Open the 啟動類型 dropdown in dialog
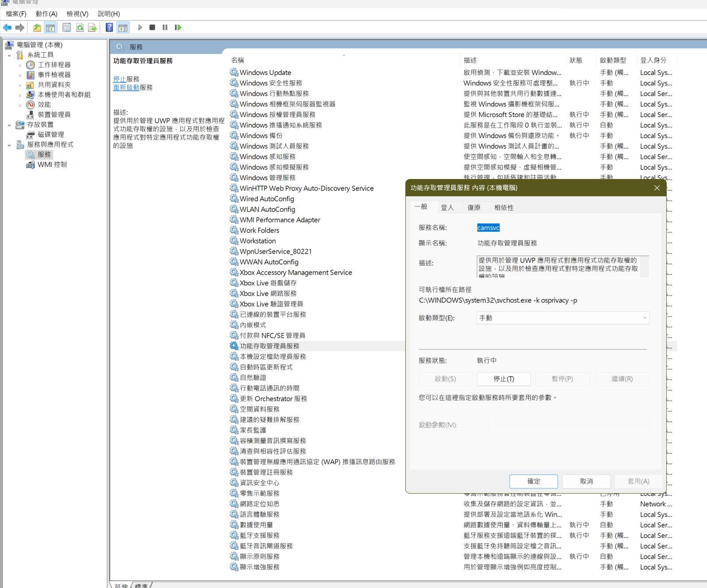Screen dimensions: 707x588 click(563, 318)
